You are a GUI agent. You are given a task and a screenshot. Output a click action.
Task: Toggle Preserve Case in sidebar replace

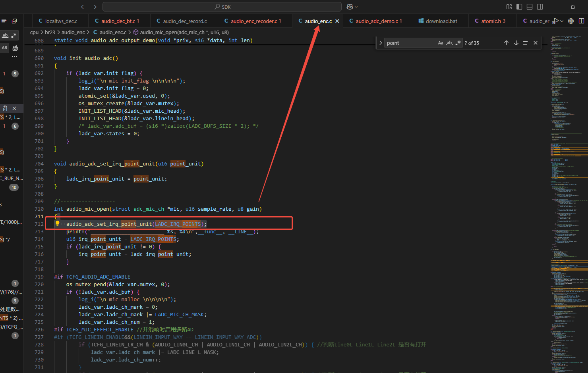coord(5,48)
